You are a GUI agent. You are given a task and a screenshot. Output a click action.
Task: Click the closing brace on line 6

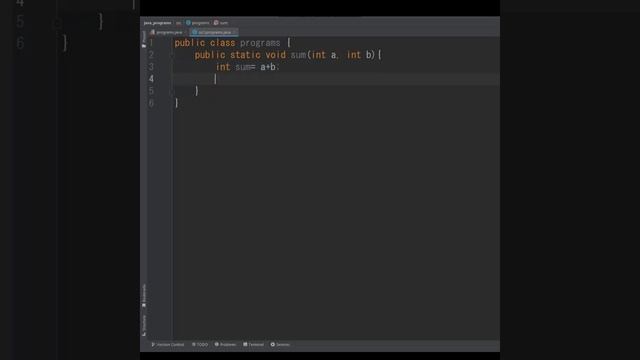pos(176,102)
